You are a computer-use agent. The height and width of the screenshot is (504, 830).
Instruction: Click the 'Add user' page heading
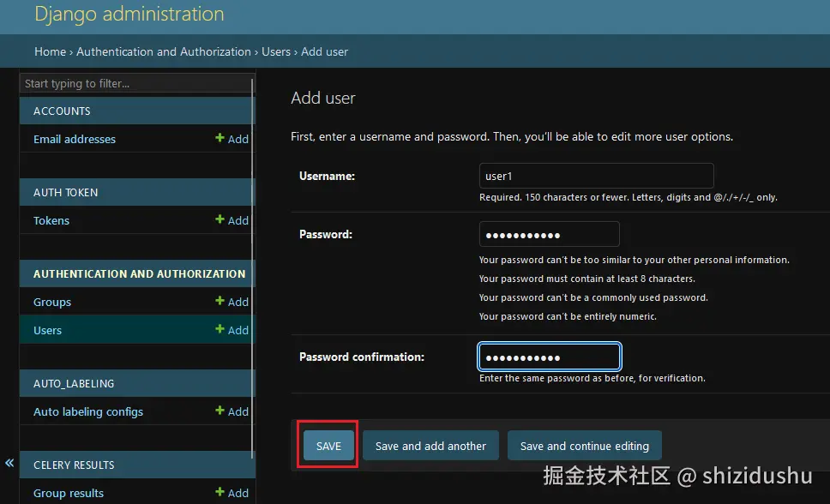pos(323,98)
